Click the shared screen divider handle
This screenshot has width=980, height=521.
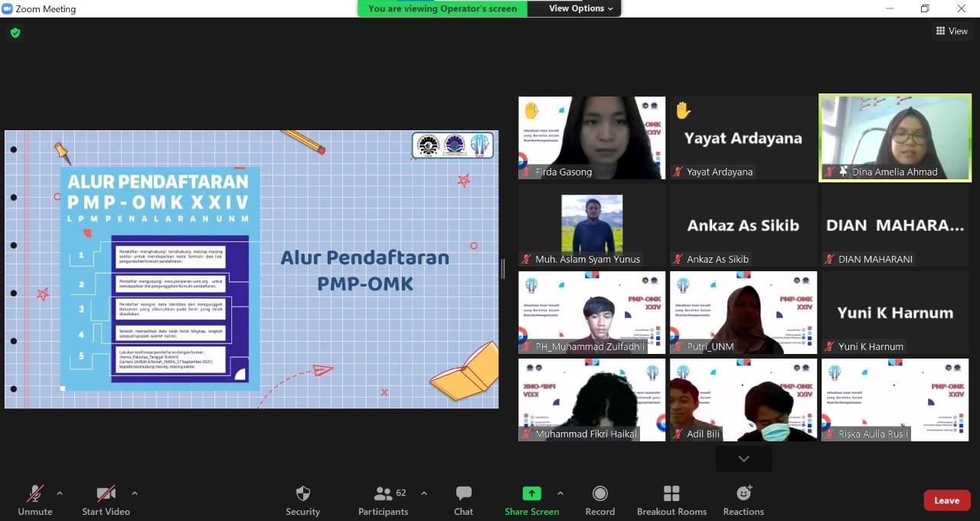point(503,269)
